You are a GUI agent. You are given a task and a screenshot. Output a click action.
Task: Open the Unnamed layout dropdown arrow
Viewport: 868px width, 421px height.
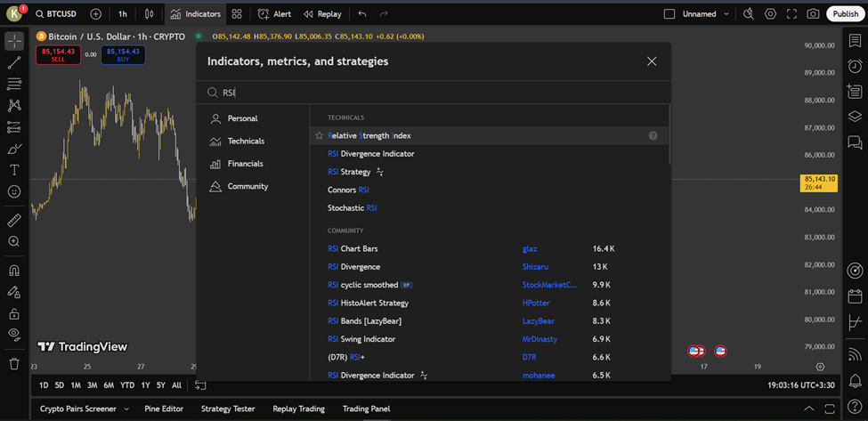[x=726, y=14]
